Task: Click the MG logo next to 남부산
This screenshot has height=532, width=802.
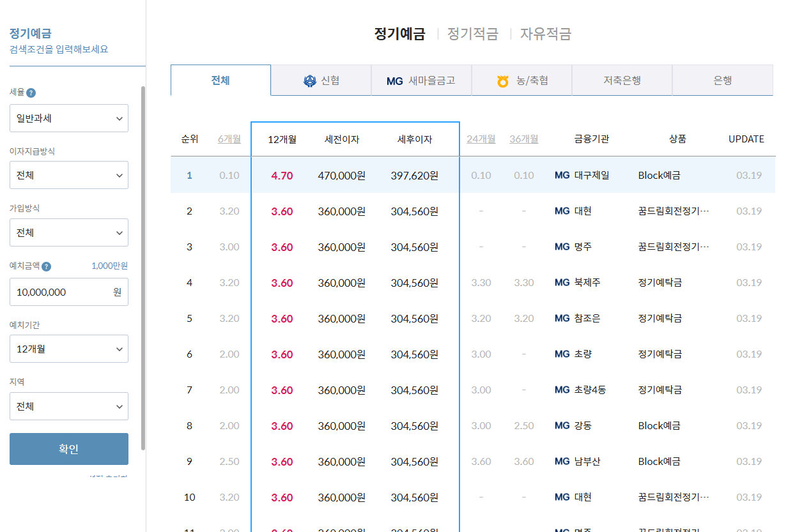Action: [562, 461]
